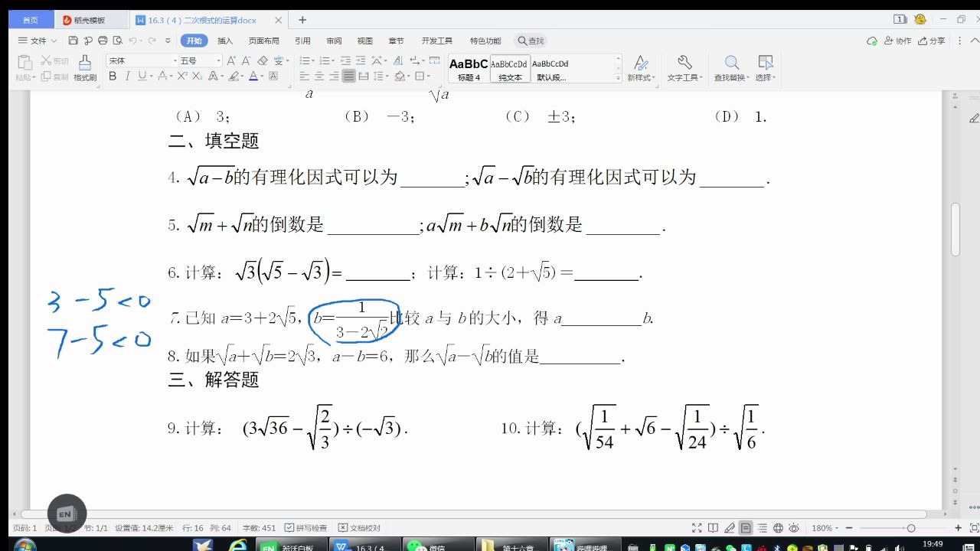Switch to the 开发工具 ribbon tab
Image resolution: width=980 pixels, height=551 pixels.
coord(436,41)
